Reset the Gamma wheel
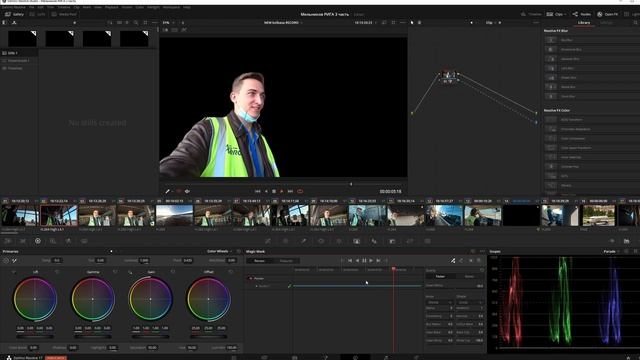The image size is (640, 360). (115, 272)
